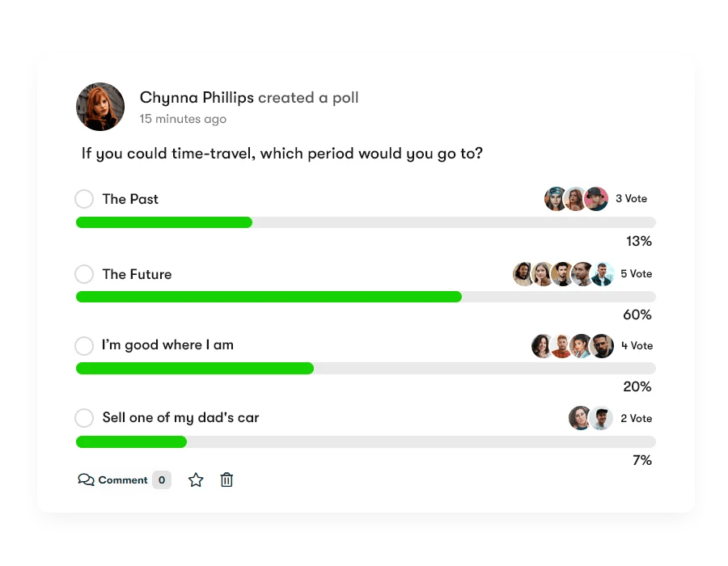
Task: Click The Future progress bar
Action: [269, 297]
